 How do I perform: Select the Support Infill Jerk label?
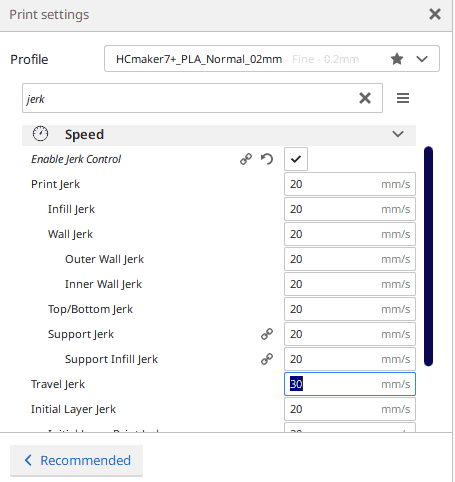pos(111,359)
